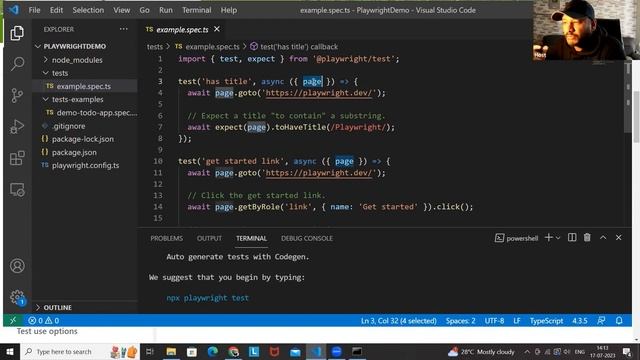The image size is (640, 360).
Task: Click the TypeScript version 4.3.5
Action: [580, 321]
